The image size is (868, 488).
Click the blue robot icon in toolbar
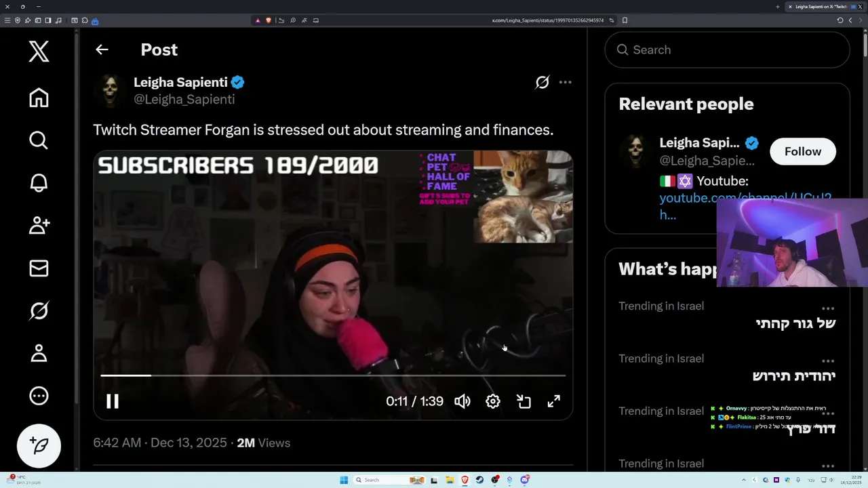tap(94, 21)
